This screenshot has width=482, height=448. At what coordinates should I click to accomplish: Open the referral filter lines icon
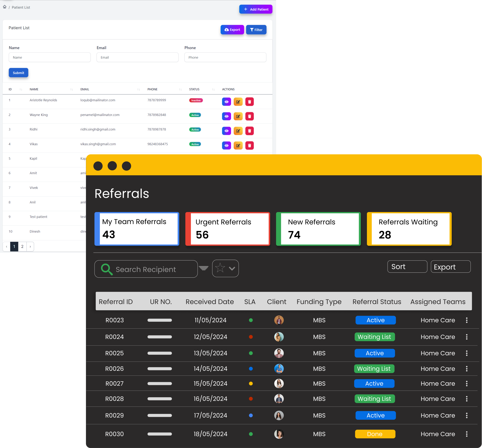pyautogui.click(x=204, y=268)
